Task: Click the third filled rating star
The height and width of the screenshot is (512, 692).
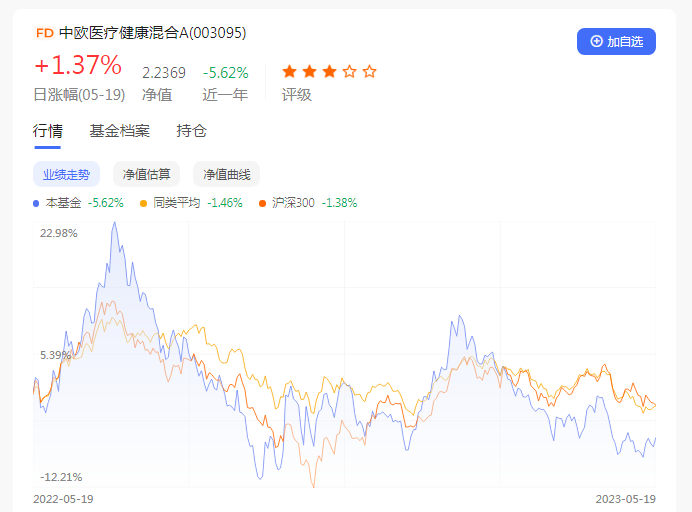Action: [x=330, y=71]
